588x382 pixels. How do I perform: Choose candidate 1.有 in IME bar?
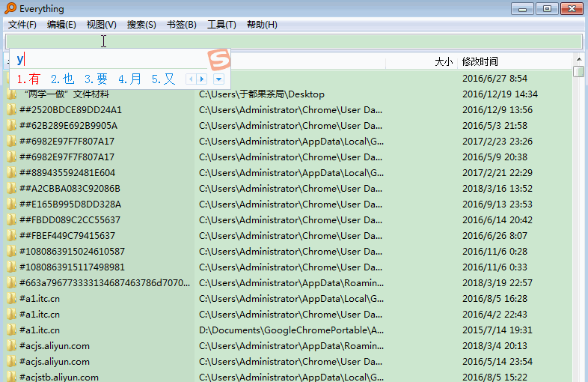[x=28, y=79]
